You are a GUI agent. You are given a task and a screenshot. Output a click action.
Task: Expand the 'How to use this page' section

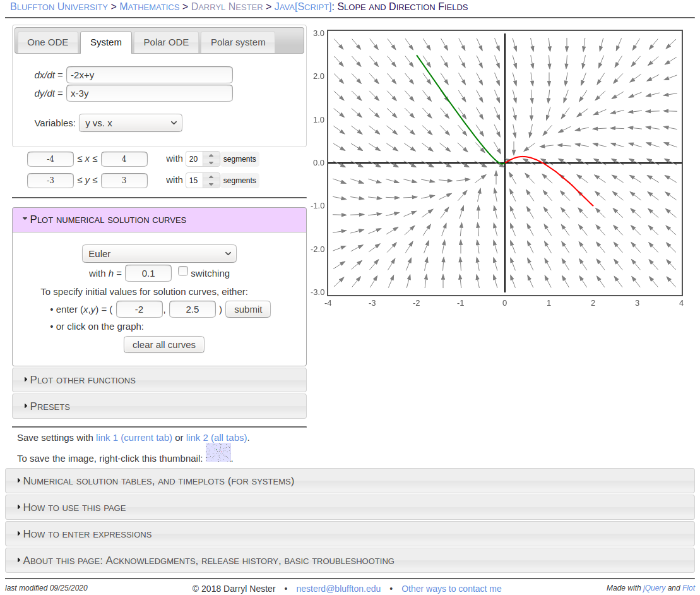(x=75, y=507)
